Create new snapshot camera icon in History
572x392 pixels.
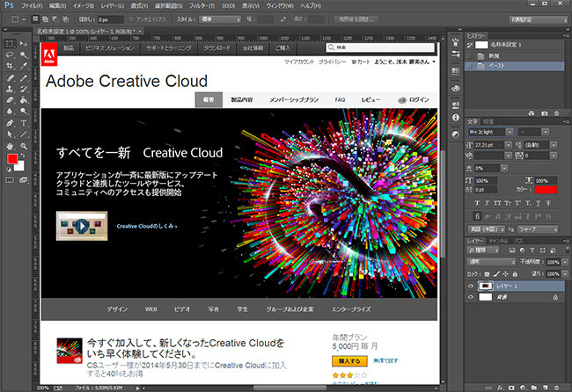tap(544, 113)
